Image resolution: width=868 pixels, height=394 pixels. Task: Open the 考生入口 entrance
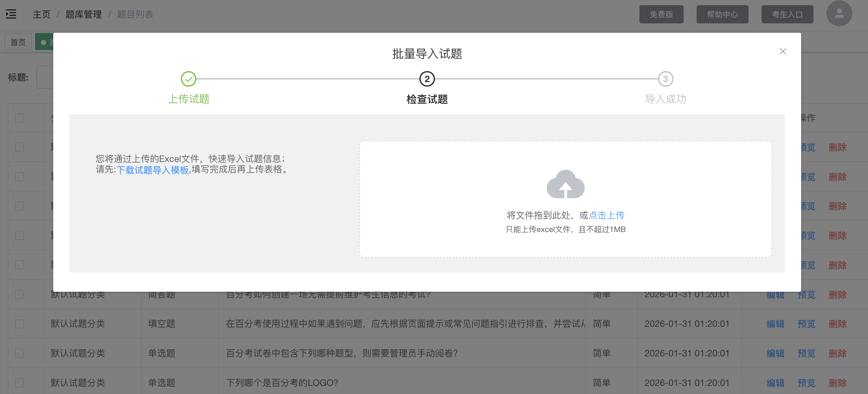[787, 14]
